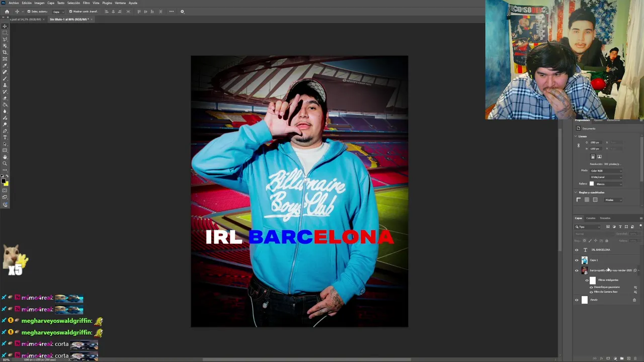Image resolution: width=644 pixels, height=362 pixels.
Task: Select the Horizontal Type tool
Action: 5,137
